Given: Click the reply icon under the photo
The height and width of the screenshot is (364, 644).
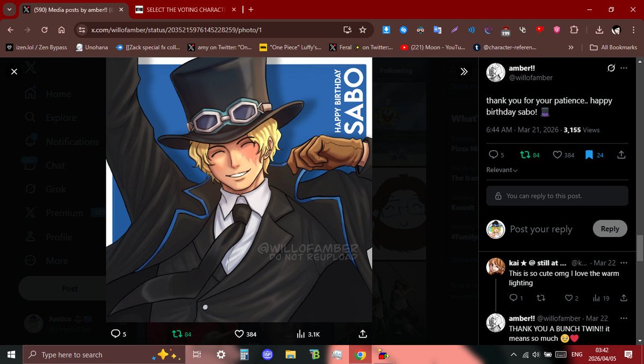Looking at the screenshot, I should pos(115,334).
